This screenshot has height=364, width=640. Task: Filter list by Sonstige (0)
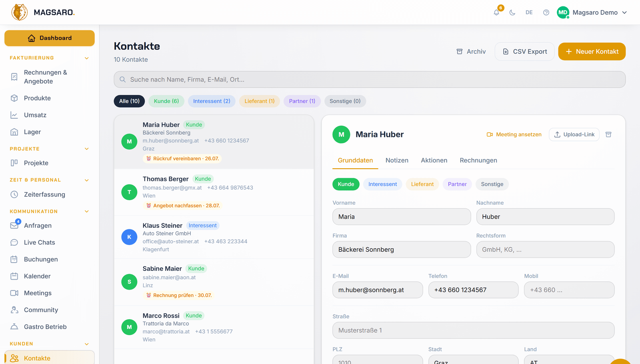[345, 101]
